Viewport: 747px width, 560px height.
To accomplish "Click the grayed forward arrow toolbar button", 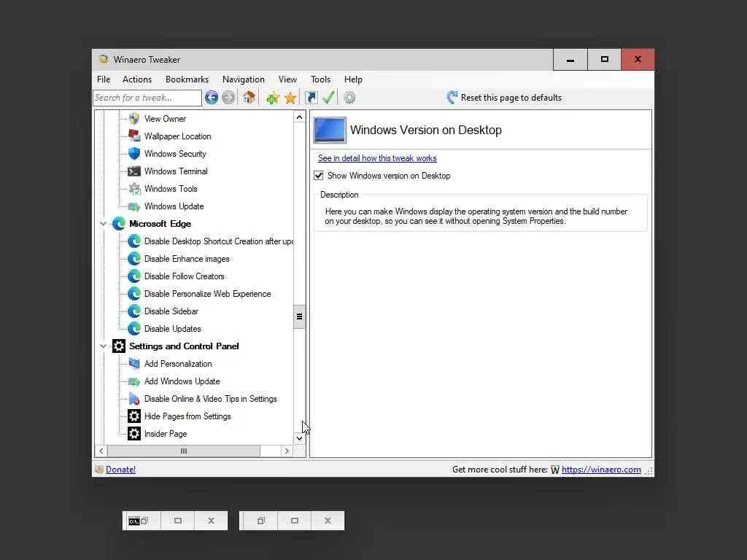I will pos(228,98).
